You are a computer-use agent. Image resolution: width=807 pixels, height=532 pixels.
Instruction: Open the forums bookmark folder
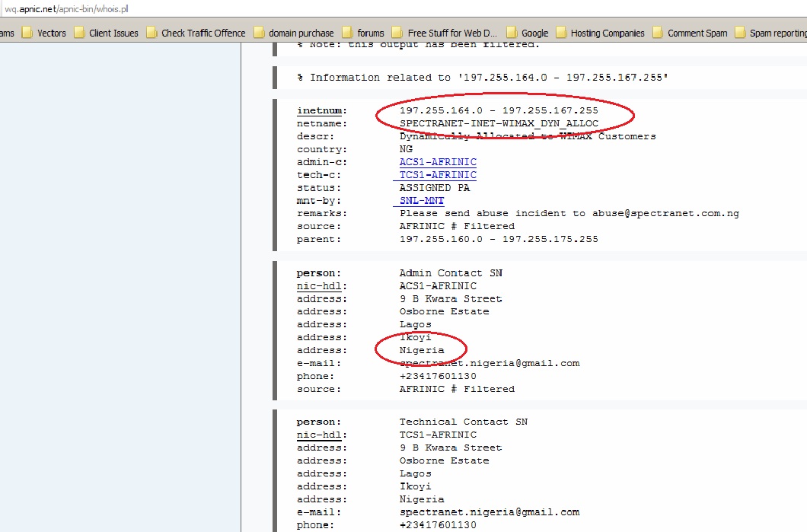coord(363,33)
